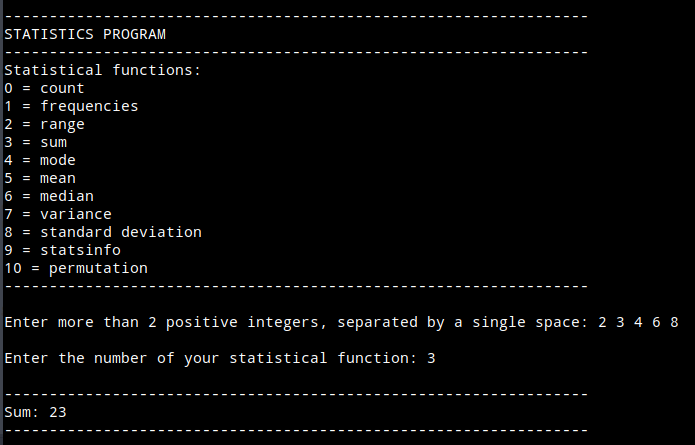Click the dashed line above STATISTICS PROGRAM
This screenshot has width=695, height=445.
point(296,16)
